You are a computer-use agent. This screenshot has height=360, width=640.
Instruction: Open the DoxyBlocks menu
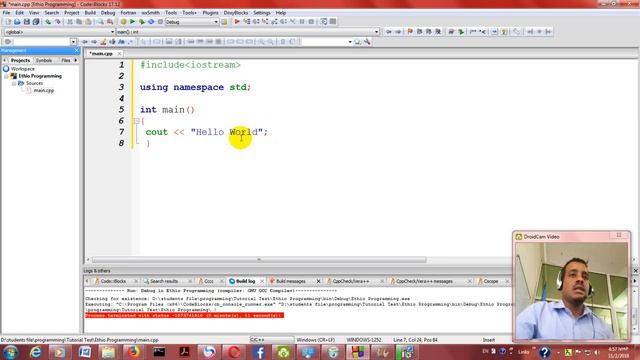[x=236, y=13]
